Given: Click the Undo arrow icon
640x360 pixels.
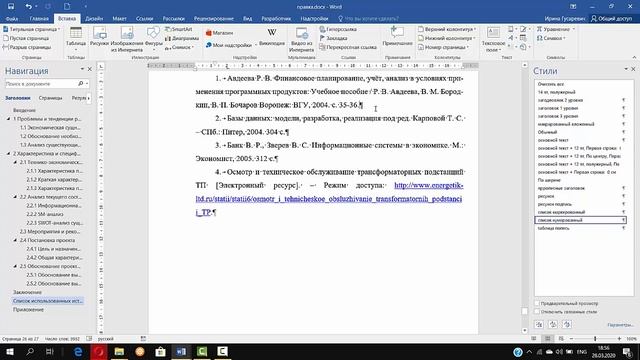Looking at the screenshot, I should (x=28, y=7).
